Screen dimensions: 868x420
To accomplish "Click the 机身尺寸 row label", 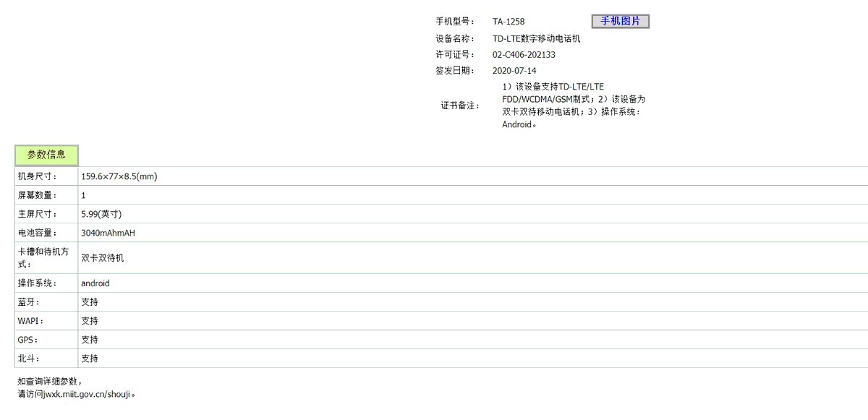I will (x=38, y=176).
